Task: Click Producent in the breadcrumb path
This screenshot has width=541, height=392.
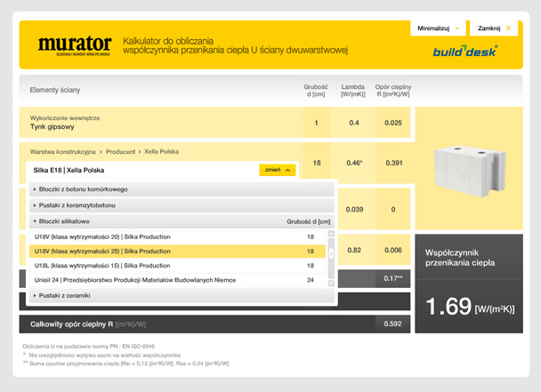Action: pyautogui.click(x=117, y=153)
